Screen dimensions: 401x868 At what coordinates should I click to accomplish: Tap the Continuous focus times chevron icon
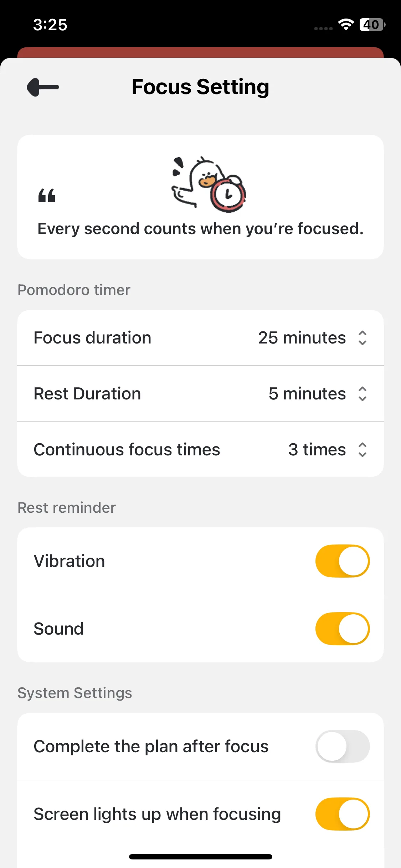pyautogui.click(x=363, y=450)
